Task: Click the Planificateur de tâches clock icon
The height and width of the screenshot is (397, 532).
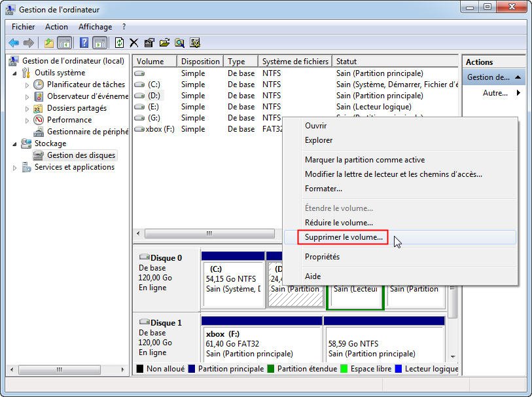Action: coord(39,85)
